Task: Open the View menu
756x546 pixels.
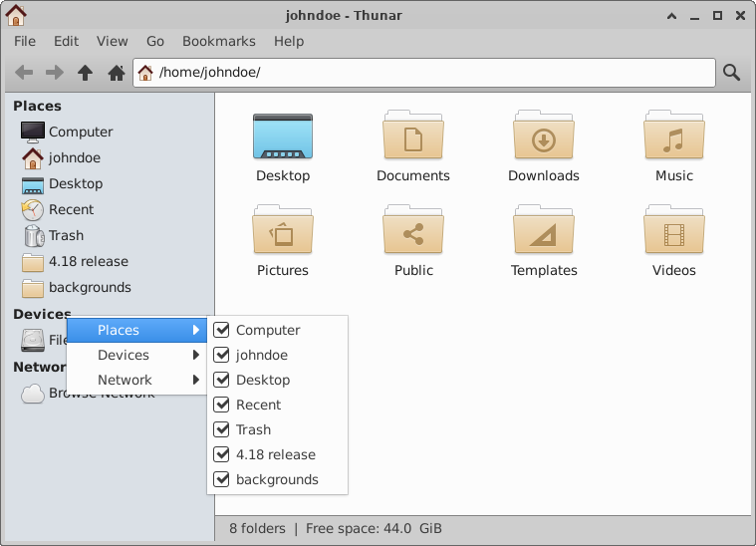Action: [112, 42]
